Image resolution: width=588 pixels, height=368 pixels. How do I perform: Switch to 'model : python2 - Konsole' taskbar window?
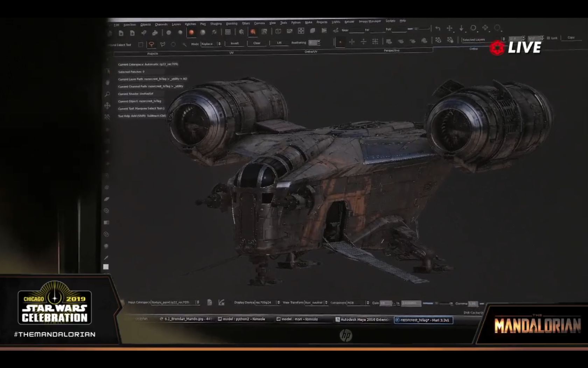pyautogui.click(x=241, y=319)
